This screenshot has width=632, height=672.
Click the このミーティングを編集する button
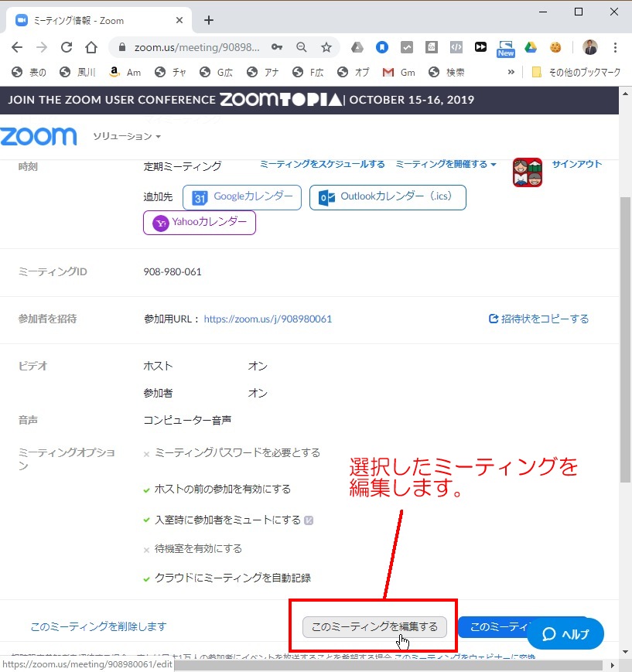pyautogui.click(x=374, y=627)
